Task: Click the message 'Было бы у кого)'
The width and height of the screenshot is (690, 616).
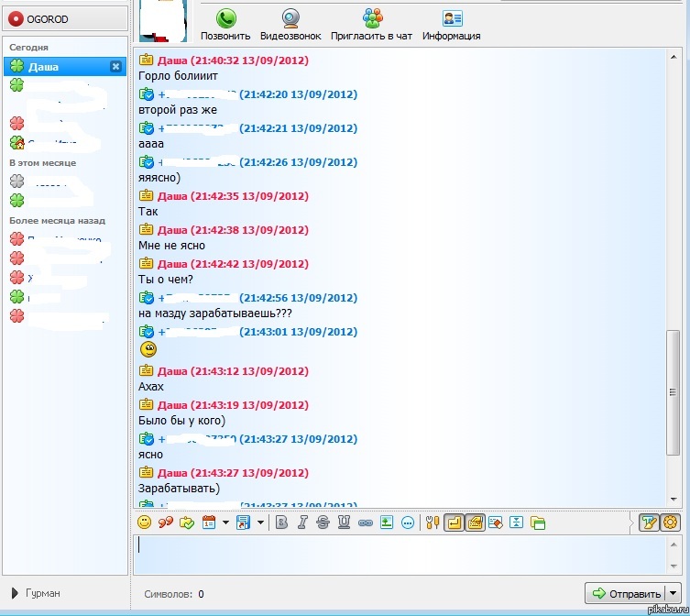Action: (181, 421)
